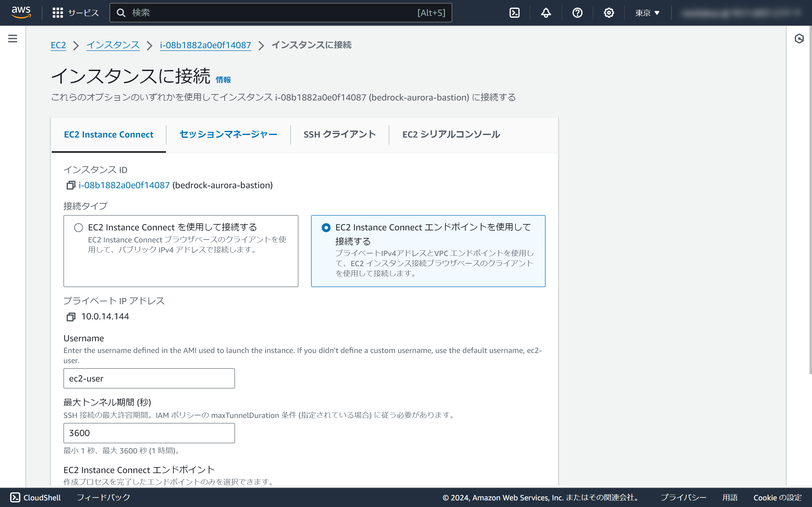The height and width of the screenshot is (507, 812).
Task: Click the 最大トンネル期間 input field
Action: pos(149,433)
